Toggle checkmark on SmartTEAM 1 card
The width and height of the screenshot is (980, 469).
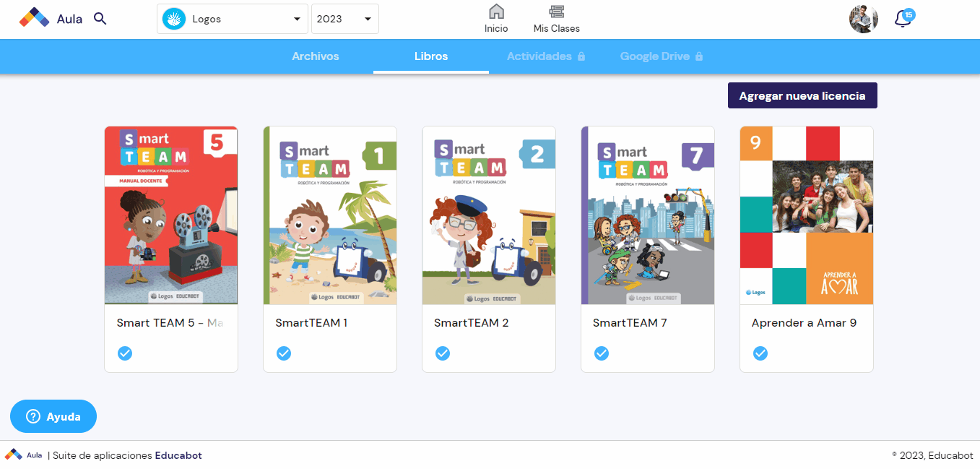(x=284, y=353)
